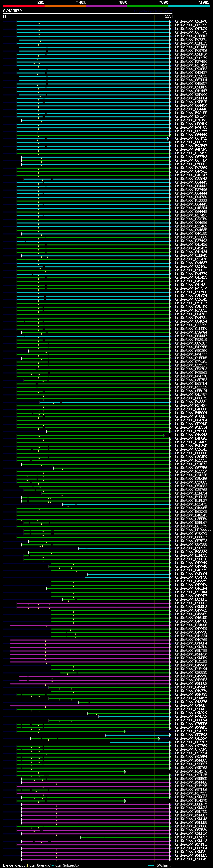
Task: Click the cyan ~100% identity legend segment
Action: pyautogui.click(x=189, y=6)
